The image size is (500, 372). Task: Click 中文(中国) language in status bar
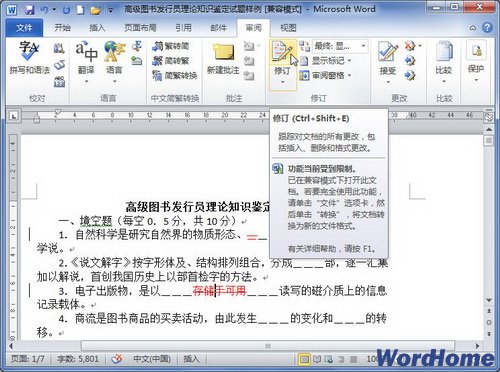(152, 359)
